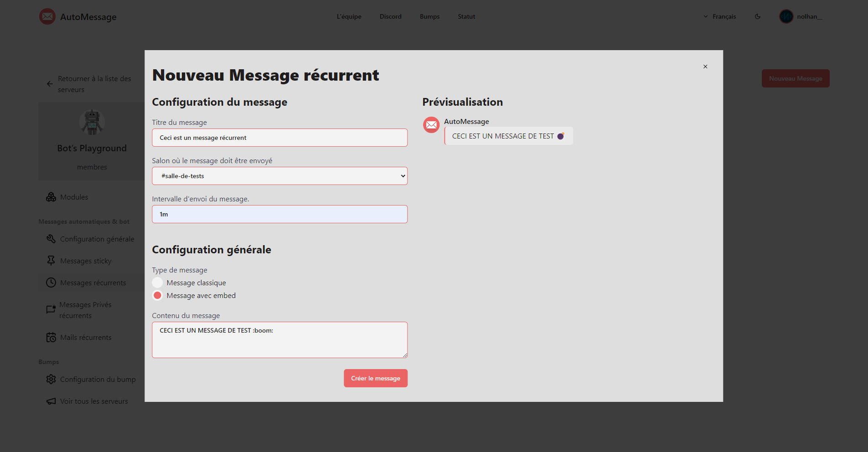
Task: Click Messages récurrents sidebar label
Action: point(93,282)
